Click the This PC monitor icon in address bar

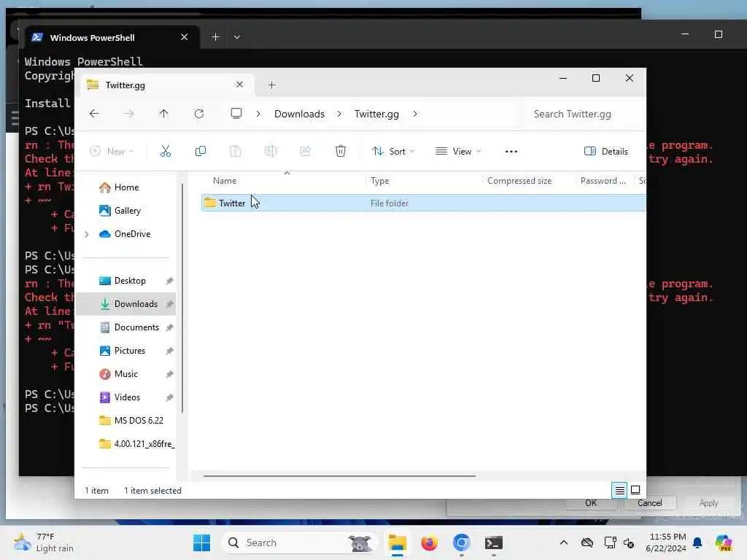[x=236, y=113]
